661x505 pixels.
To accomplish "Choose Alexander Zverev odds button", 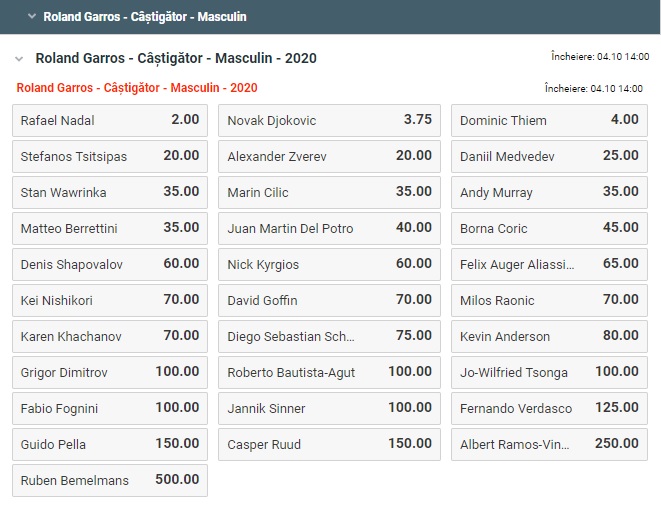I will tap(329, 156).
